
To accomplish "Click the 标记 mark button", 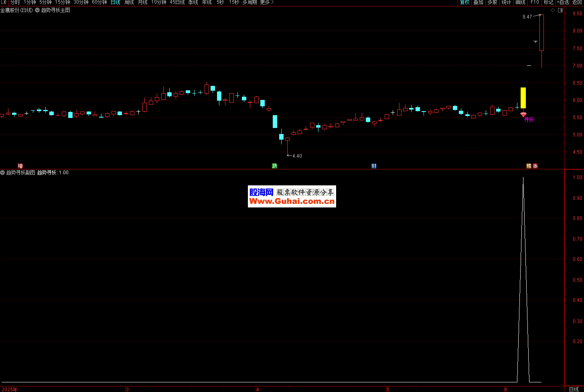I will 548,2.
